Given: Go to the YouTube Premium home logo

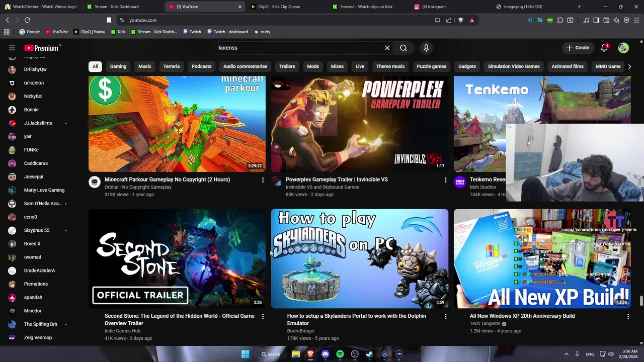Looking at the screenshot, I should tap(42, 48).
